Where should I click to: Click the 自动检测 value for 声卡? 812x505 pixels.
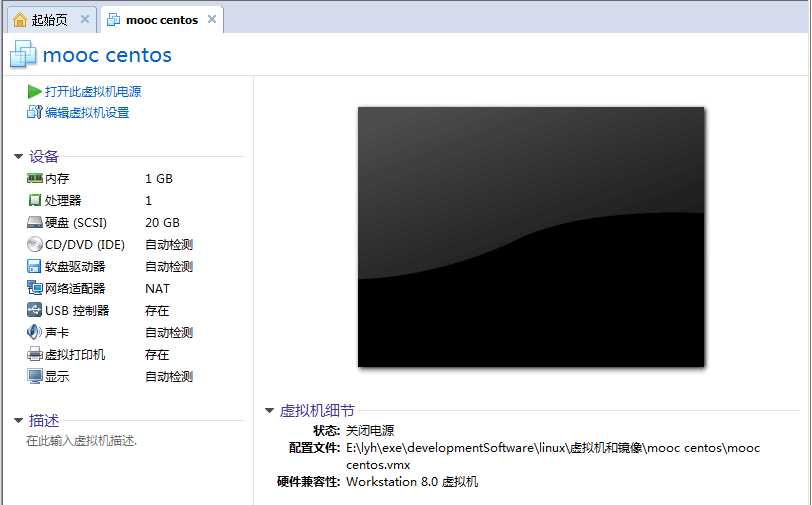[x=169, y=333]
